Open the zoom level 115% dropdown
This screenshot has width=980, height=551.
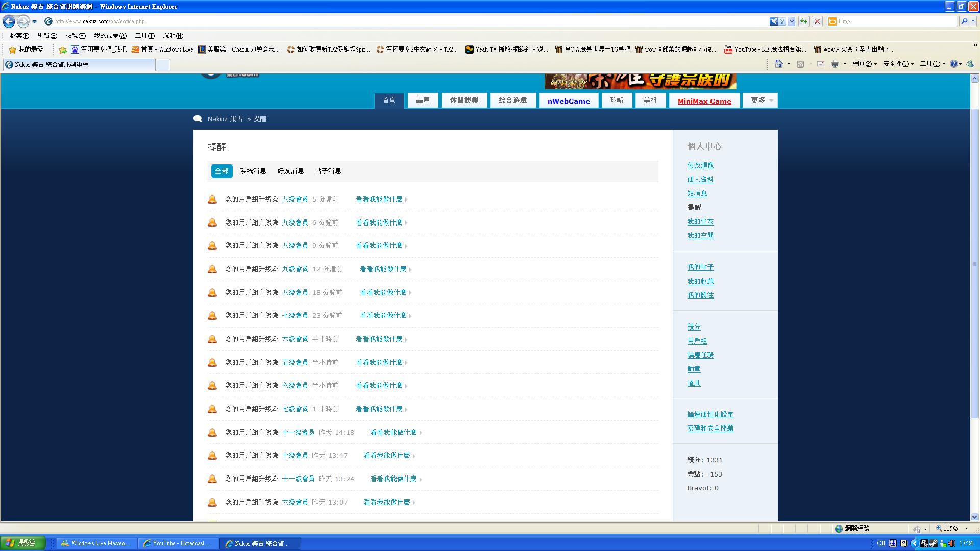(x=966, y=529)
